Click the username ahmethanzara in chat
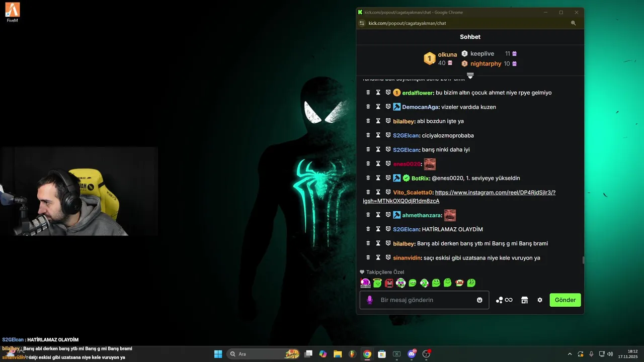 [x=422, y=215]
